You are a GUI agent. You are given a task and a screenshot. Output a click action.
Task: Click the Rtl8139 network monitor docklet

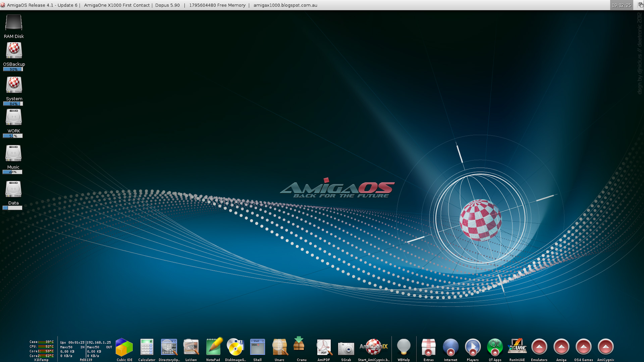(x=86, y=351)
